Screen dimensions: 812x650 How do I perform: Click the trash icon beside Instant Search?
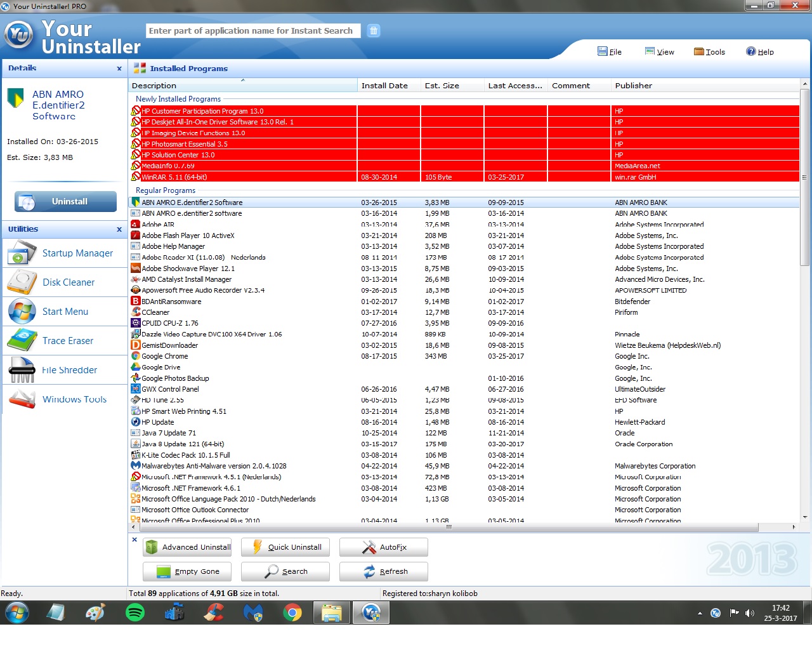374,30
